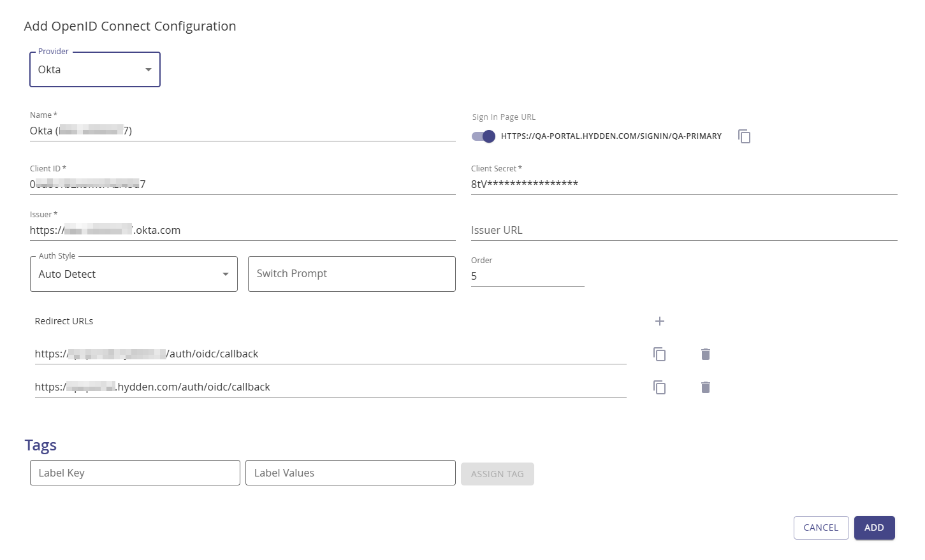Click the Cancel button

[820, 528]
